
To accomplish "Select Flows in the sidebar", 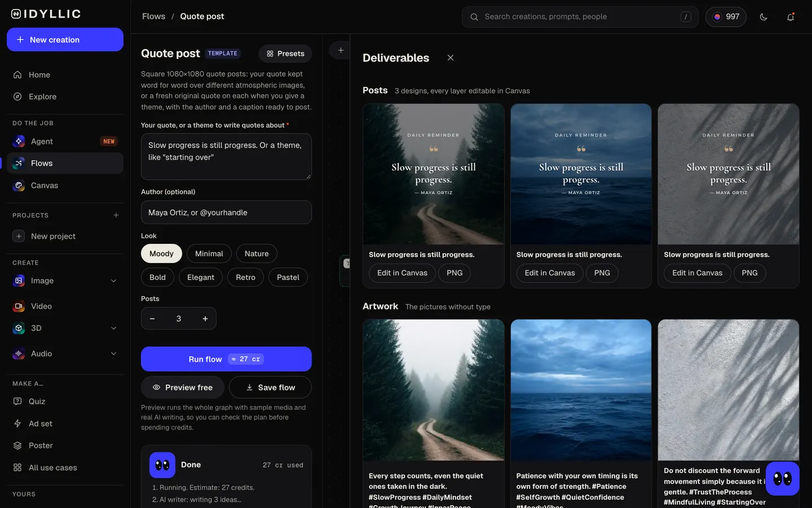I will point(65,163).
